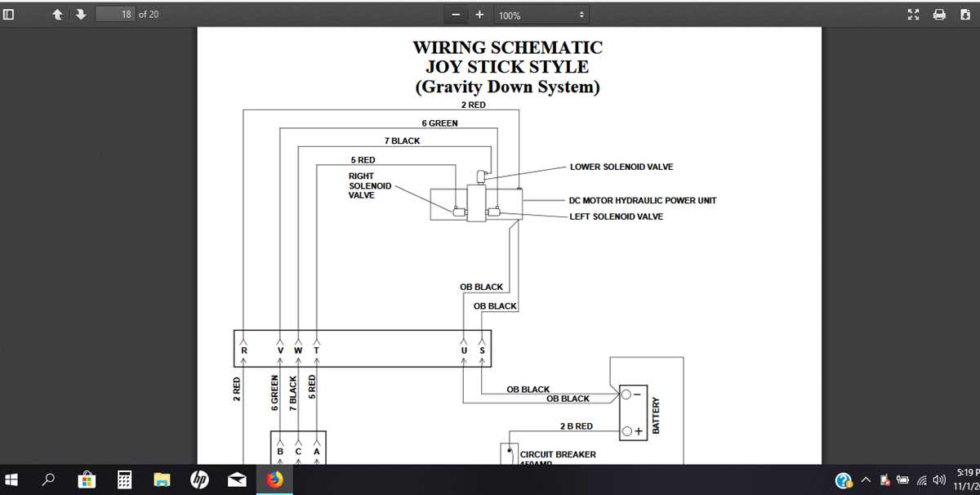Viewport: 980px width, 495px height.
Task: Check battery status in tray
Action: (903, 480)
